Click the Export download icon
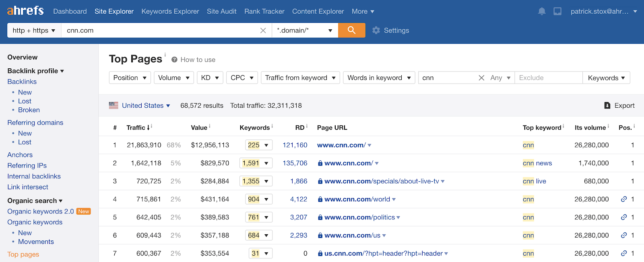644x262 pixels. point(607,106)
